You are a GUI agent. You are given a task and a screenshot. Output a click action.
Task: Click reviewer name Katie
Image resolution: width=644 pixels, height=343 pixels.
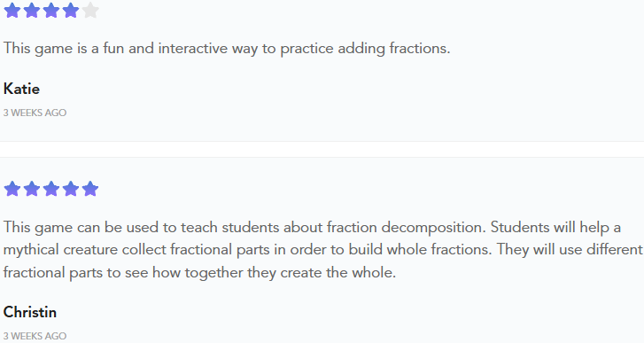[21, 89]
